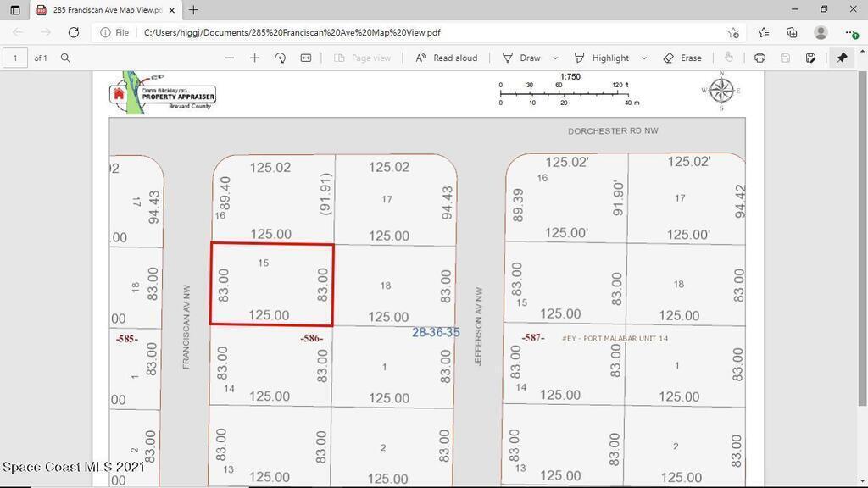The height and width of the screenshot is (488, 868).
Task: Expand the Highlight color dropdown arrow
Action: tap(644, 58)
